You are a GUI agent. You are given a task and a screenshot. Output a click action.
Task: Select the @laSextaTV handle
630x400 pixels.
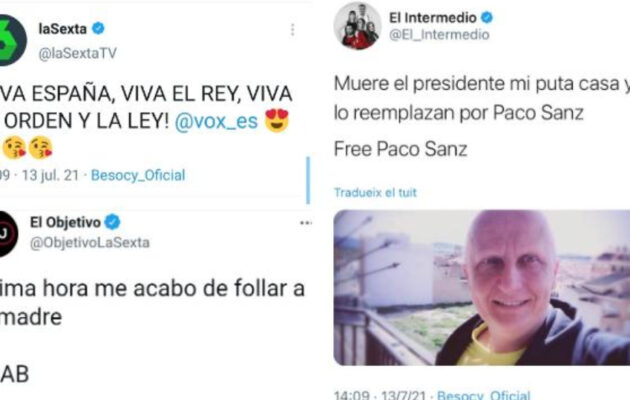tap(78, 53)
